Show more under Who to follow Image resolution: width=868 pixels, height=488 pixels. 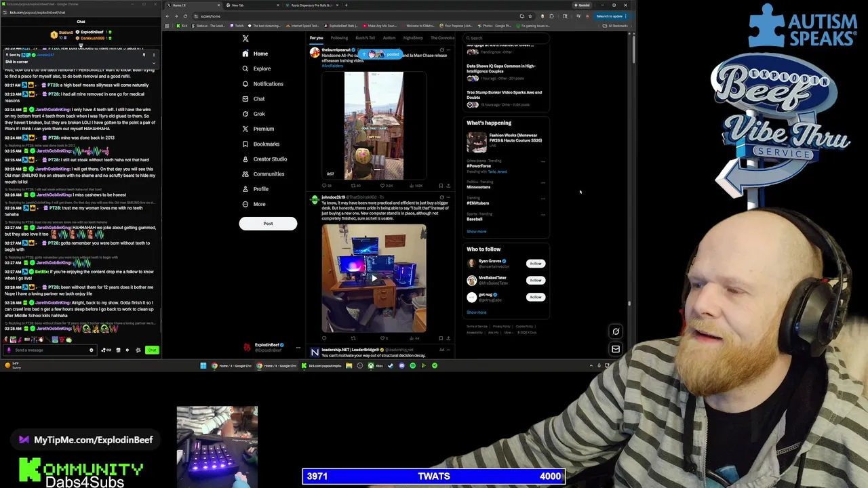tap(476, 312)
